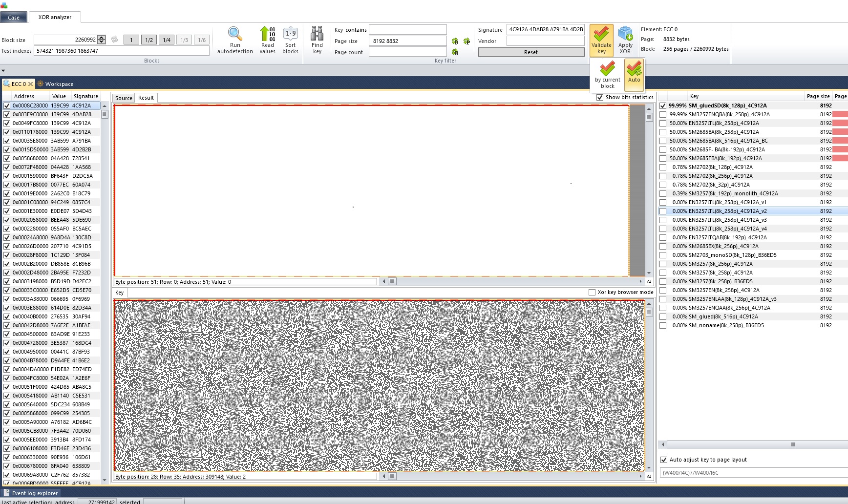Click the Reset button
This screenshot has width=848, height=504.
coord(531,52)
